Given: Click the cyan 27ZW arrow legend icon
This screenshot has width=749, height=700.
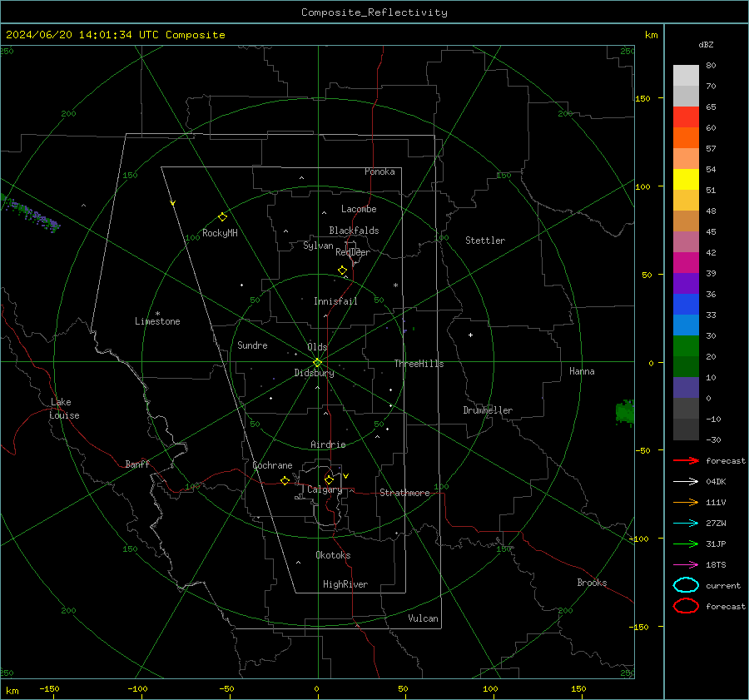Looking at the screenshot, I should 686,524.
